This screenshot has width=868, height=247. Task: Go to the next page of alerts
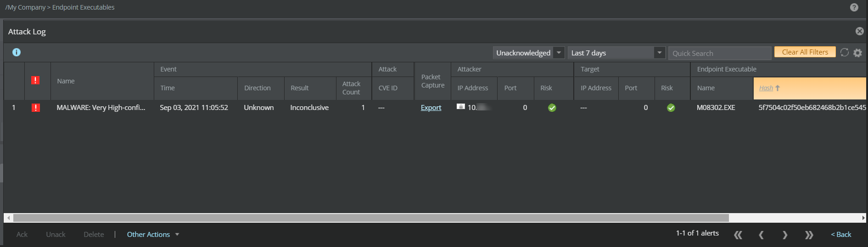785,235
